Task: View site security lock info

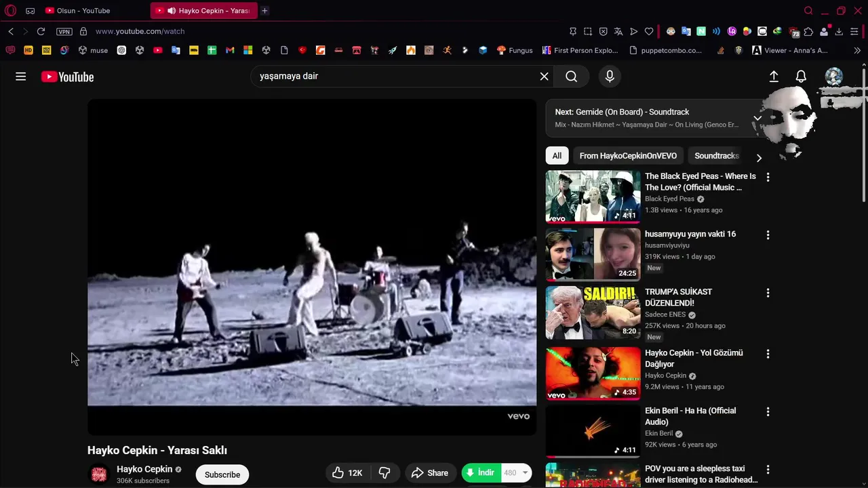Action: 83,31
